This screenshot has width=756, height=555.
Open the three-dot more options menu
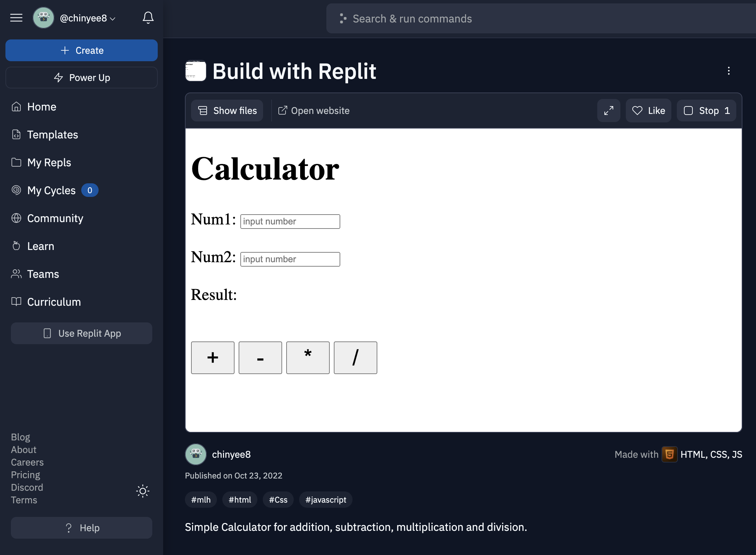pos(728,71)
